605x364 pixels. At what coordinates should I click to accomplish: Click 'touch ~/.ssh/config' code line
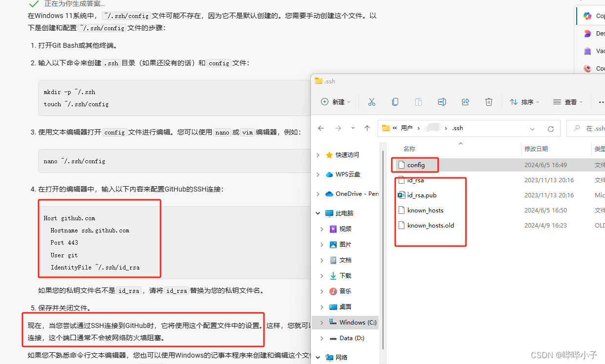tap(76, 104)
